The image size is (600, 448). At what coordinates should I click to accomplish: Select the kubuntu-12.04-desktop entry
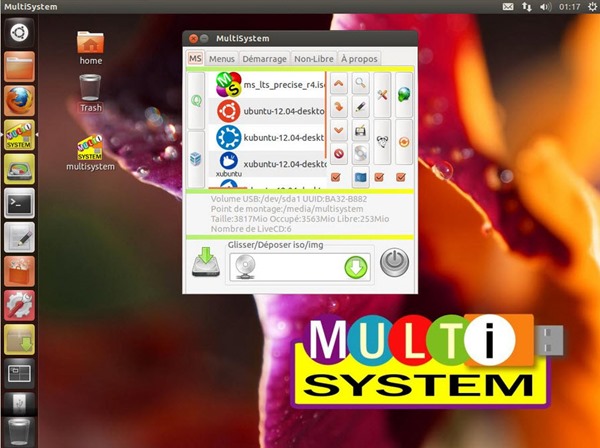coord(267,137)
